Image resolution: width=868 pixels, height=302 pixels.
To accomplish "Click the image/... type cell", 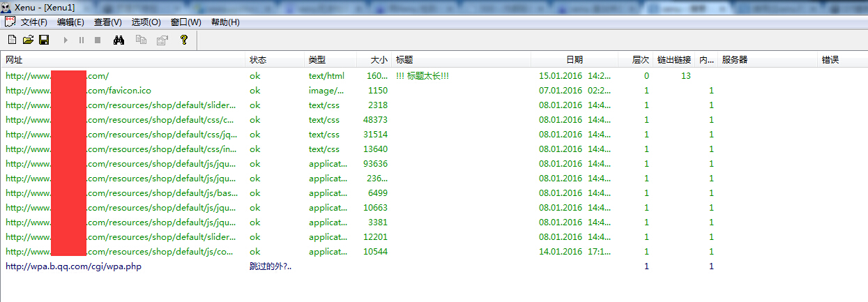I will [326, 91].
